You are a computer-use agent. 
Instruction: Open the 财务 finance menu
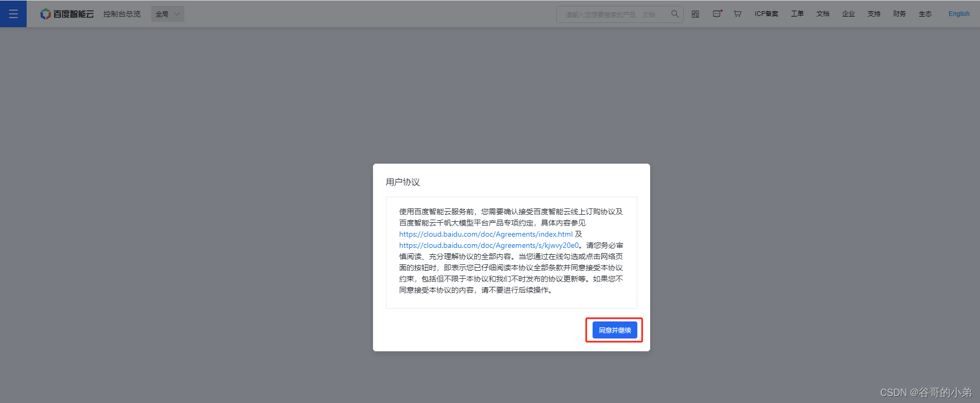tap(900, 14)
